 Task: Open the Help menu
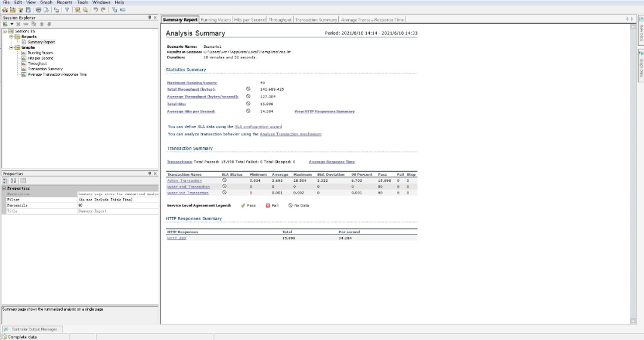[x=119, y=2]
